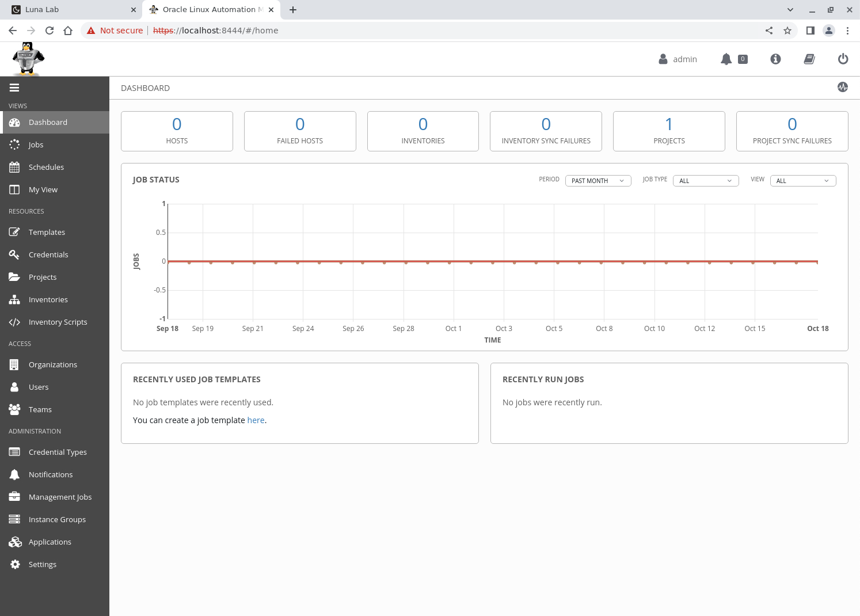860x616 pixels.
Task: Open Chrome three-dot menu
Action: (x=847, y=31)
